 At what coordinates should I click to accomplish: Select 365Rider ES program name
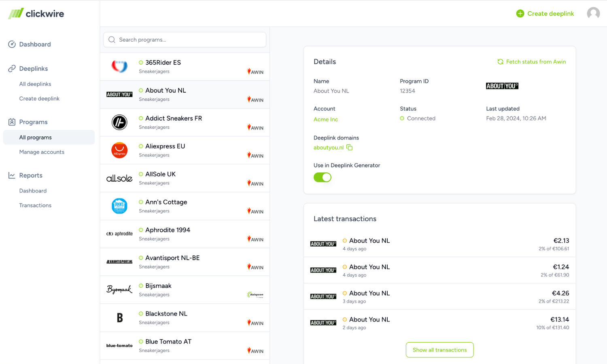(163, 63)
